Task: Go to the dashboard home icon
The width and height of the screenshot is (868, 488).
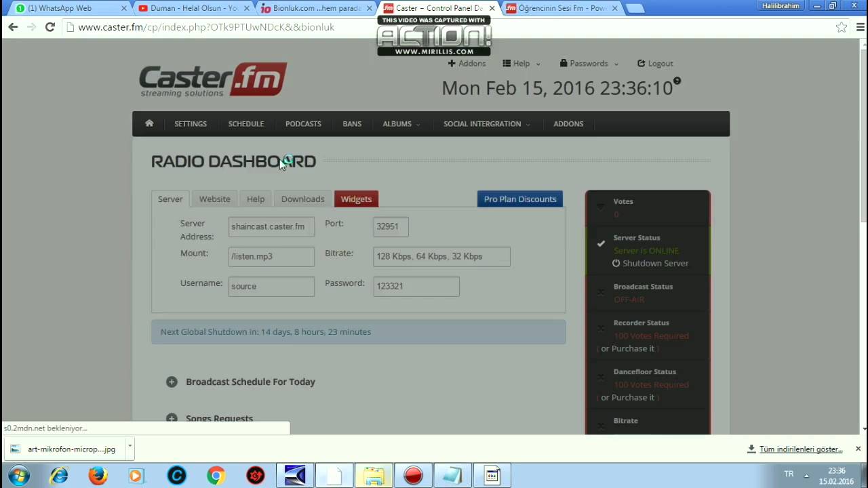Action: 149,123
